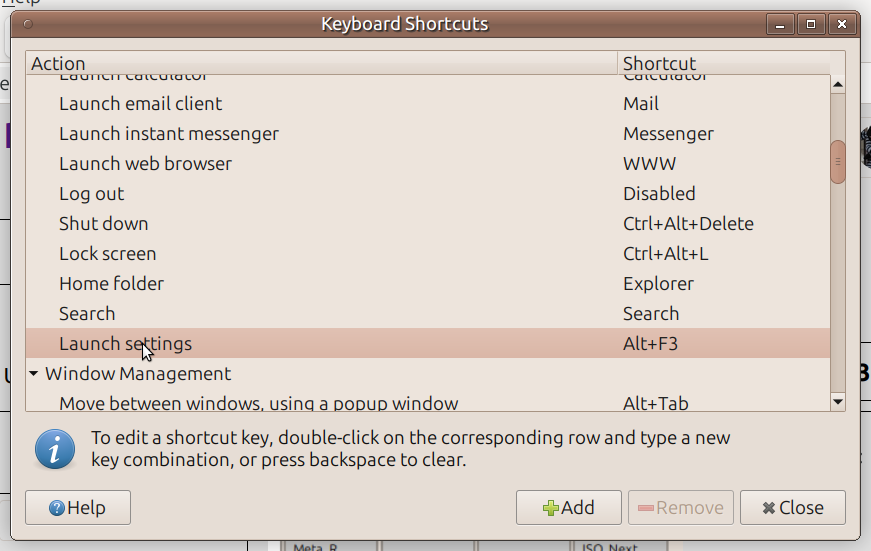Click the Help button
Viewport: 871px width, 551px height.
77,508
